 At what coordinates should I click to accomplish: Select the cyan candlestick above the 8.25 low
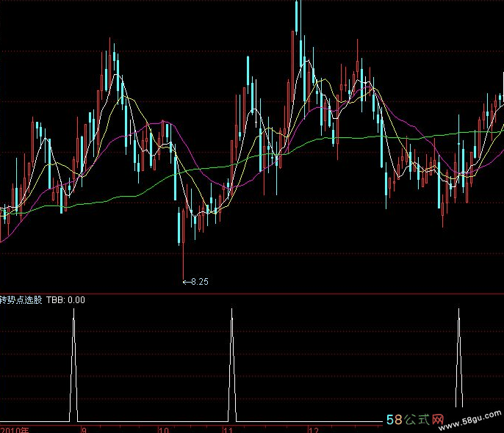[181, 226]
